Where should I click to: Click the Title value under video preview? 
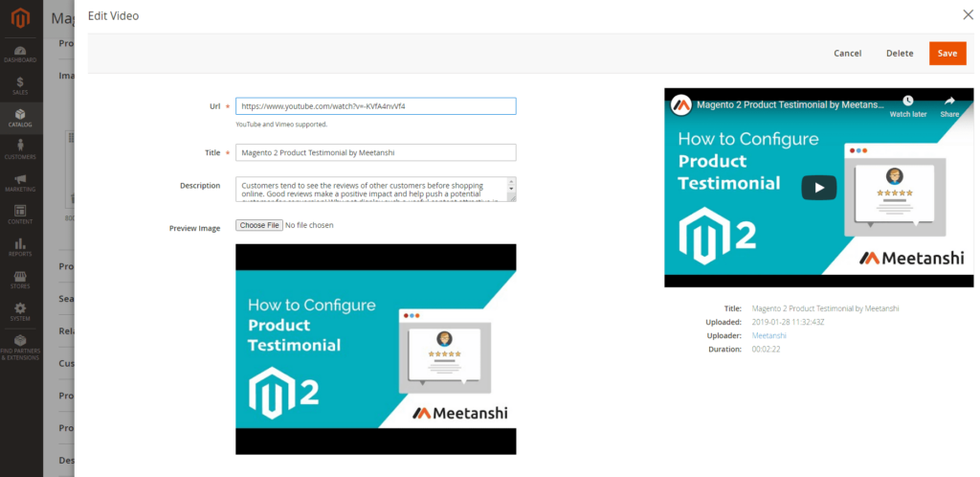pos(825,308)
